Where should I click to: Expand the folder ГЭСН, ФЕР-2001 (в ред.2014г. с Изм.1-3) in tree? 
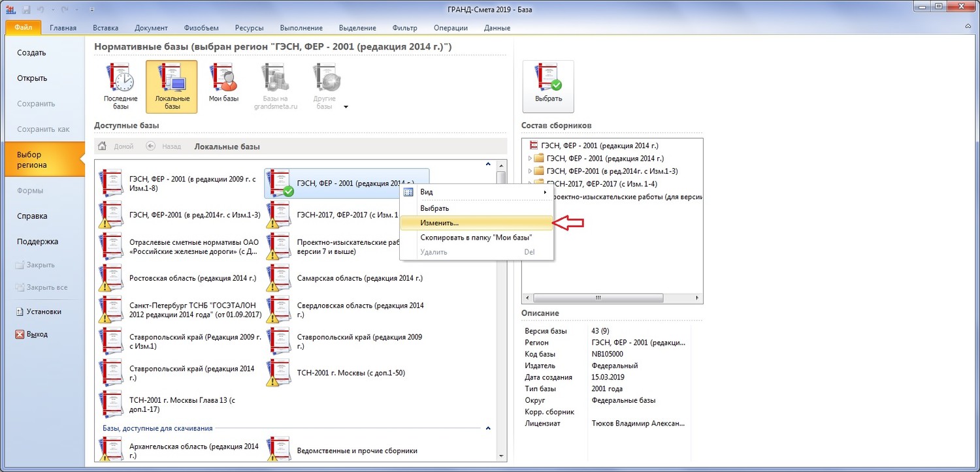(x=529, y=171)
